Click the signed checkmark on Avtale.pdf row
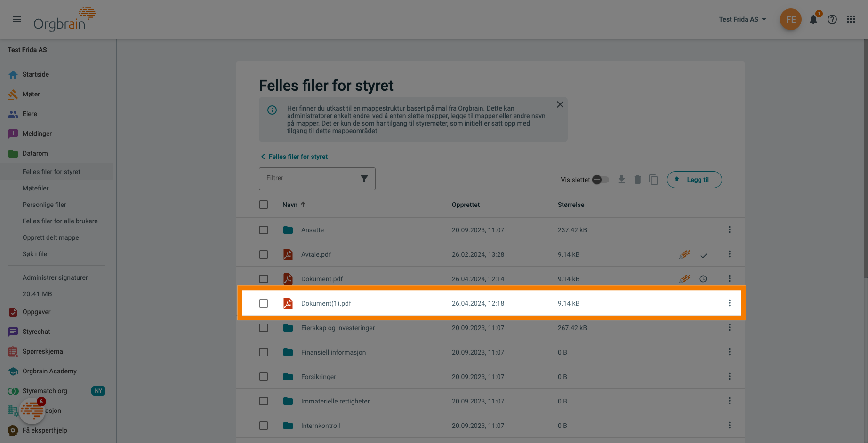Viewport: 868px width, 443px height. pos(704,255)
